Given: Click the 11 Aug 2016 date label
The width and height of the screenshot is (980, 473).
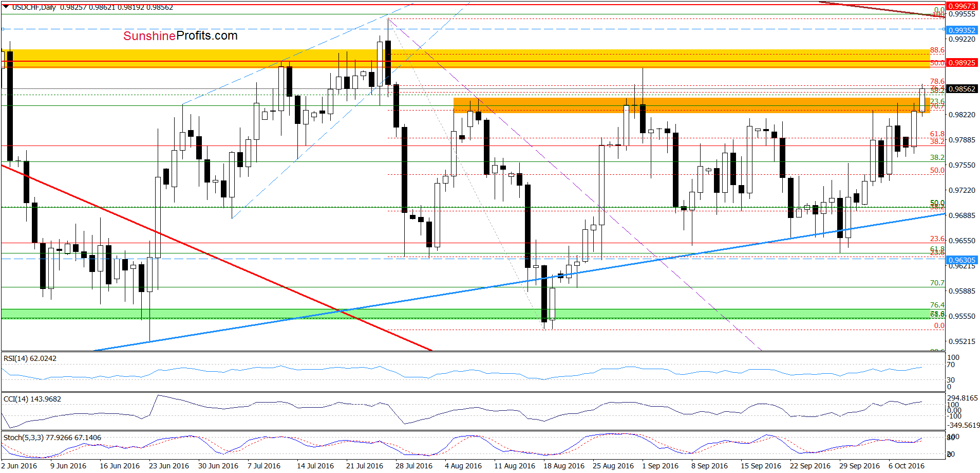Looking at the screenshot, I should pos(515,466).
